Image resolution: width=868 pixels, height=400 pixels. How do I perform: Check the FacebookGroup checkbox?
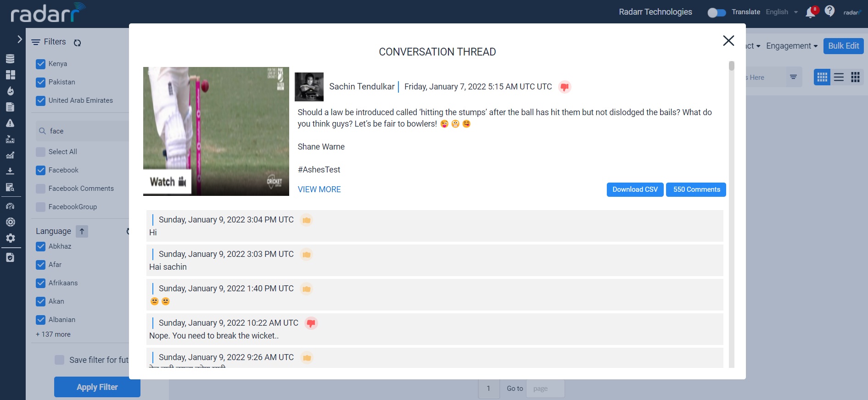(41, 207)
